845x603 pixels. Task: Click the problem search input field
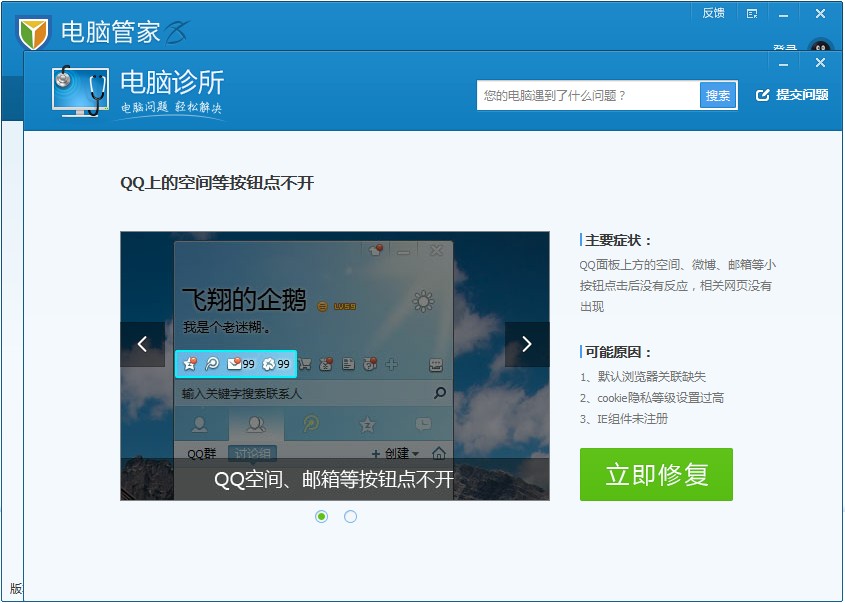[x=585, y=95]
